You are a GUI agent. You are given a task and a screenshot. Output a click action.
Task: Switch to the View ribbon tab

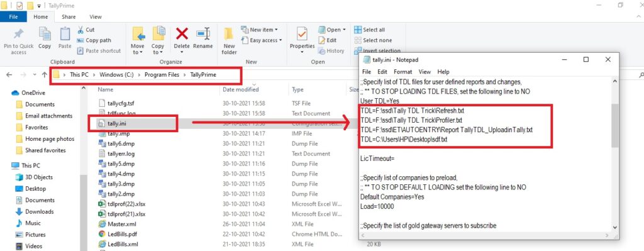pyautogui.click(x=96, y=17)
